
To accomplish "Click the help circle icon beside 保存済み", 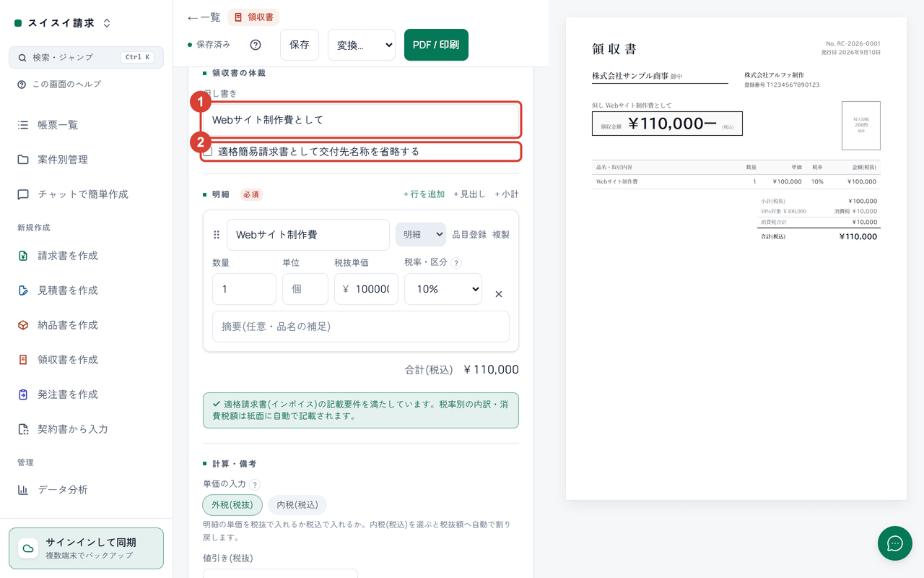I will tap(256, 45).
